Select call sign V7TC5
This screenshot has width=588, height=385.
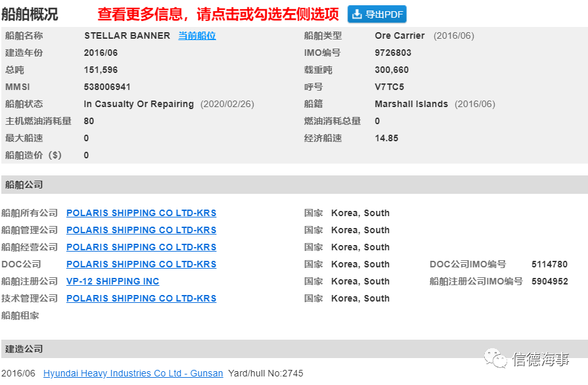(x=390, y=87)
